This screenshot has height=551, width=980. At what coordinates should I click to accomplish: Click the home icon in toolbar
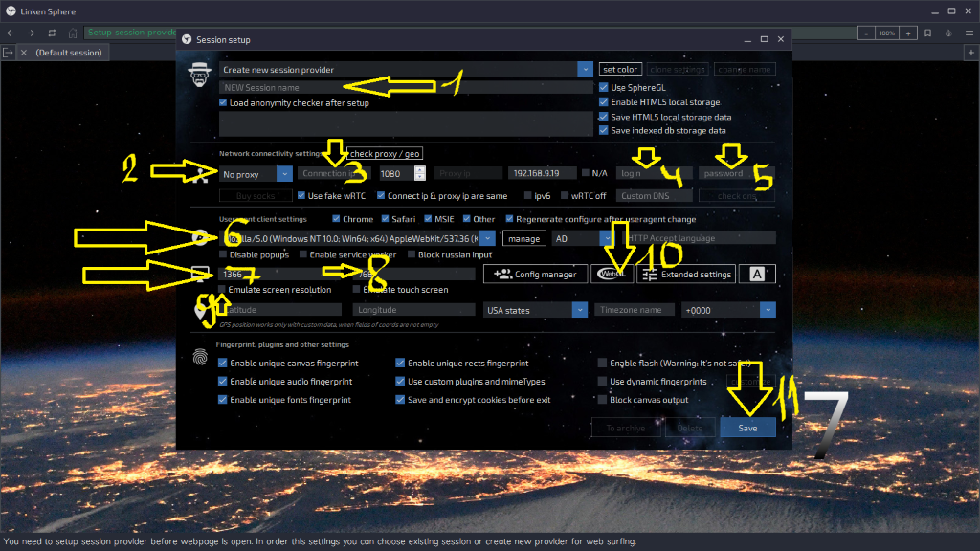72,33
